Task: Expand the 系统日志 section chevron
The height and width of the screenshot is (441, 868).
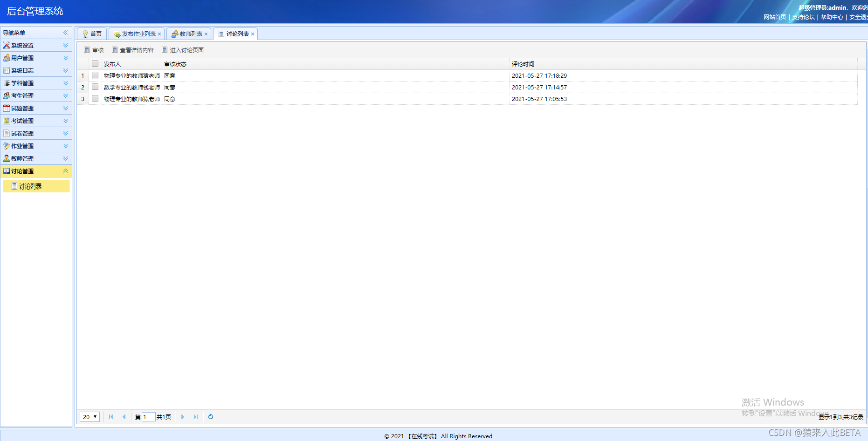Action: [66, 71]
